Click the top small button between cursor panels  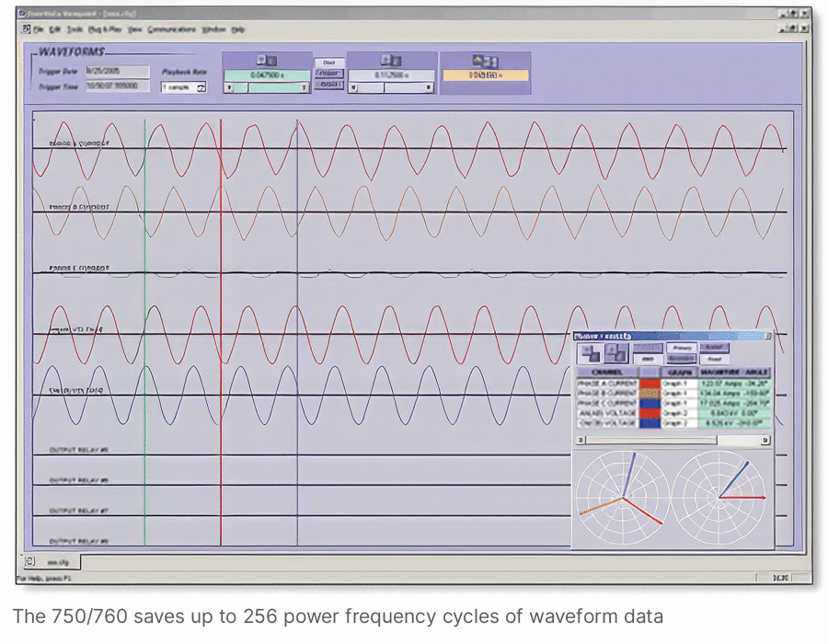click(x=329, y=63)
